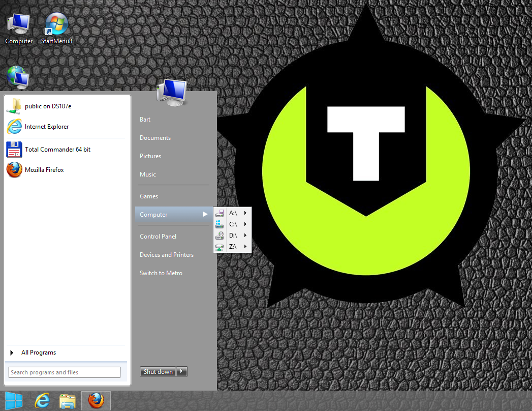Viewport: 532px width, 411px height.
Task: Select the D:\ drive label
Action: click(x=233, y=236)
